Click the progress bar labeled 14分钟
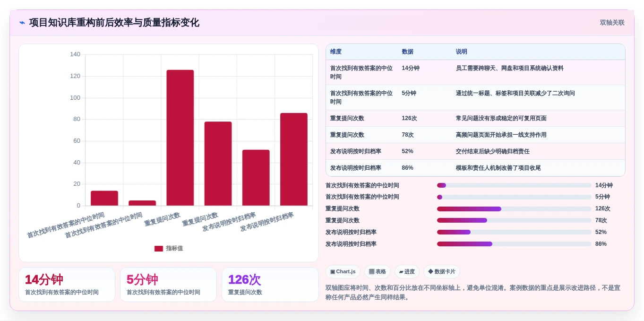 pyautogui.click(x=514, y=185)
